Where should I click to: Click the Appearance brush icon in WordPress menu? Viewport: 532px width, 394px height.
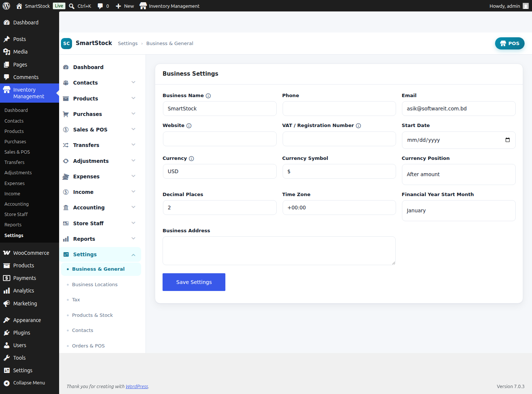pyautogui.click(x=7, y=320)
